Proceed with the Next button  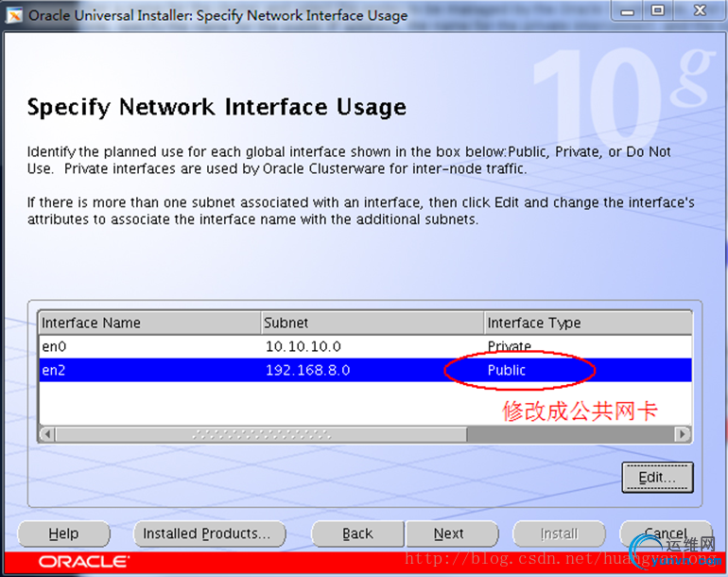[x=452, y=533]
